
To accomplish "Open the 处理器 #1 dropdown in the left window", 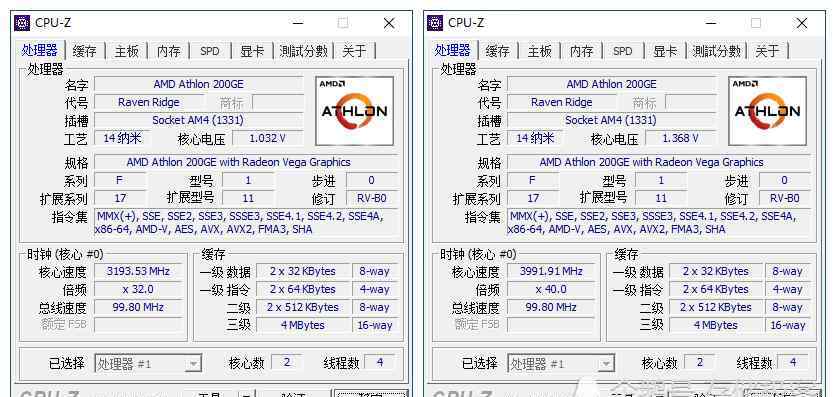I will point(148,364).
